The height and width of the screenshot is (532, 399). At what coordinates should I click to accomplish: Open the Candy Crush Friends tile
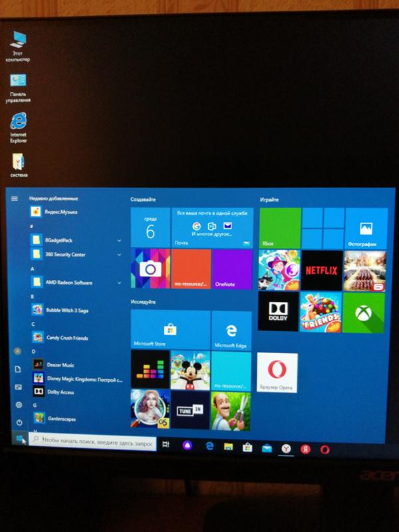tap(321, 312)
